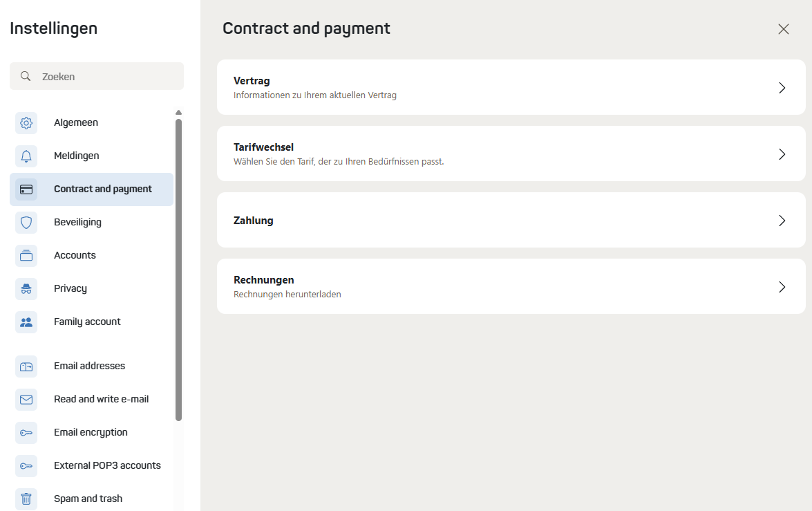Click the Family account people icon
The image size is (812, 511).
tap(26, 322)
